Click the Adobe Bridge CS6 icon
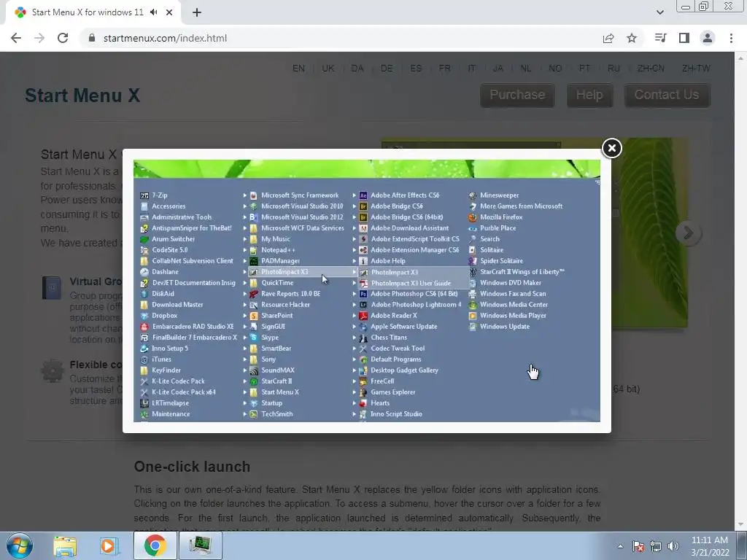This screenshot has width=747, height=560. pyautogui.click(x=363, y=206)
